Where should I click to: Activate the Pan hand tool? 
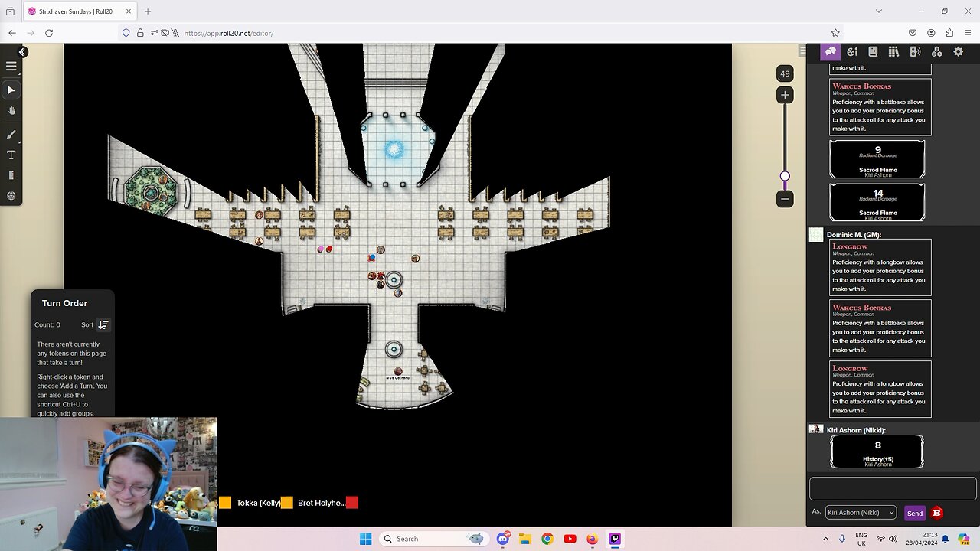pos(11,111)
